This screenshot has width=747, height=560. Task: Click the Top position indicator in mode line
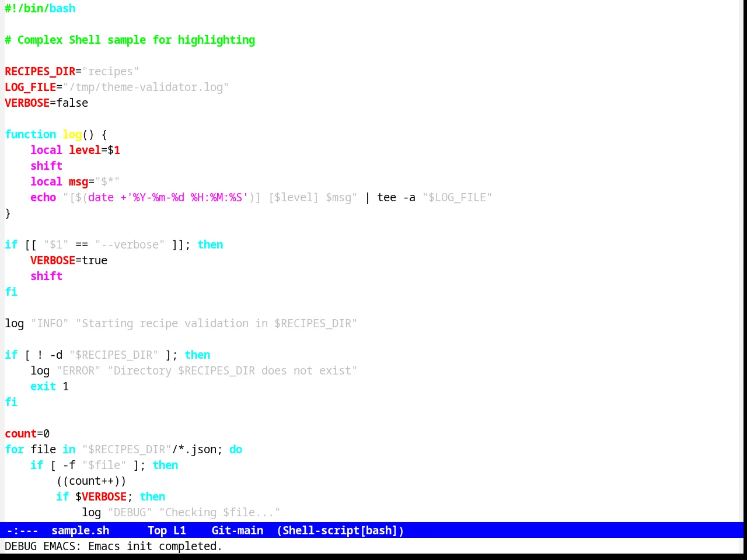(x=157, y=530)
